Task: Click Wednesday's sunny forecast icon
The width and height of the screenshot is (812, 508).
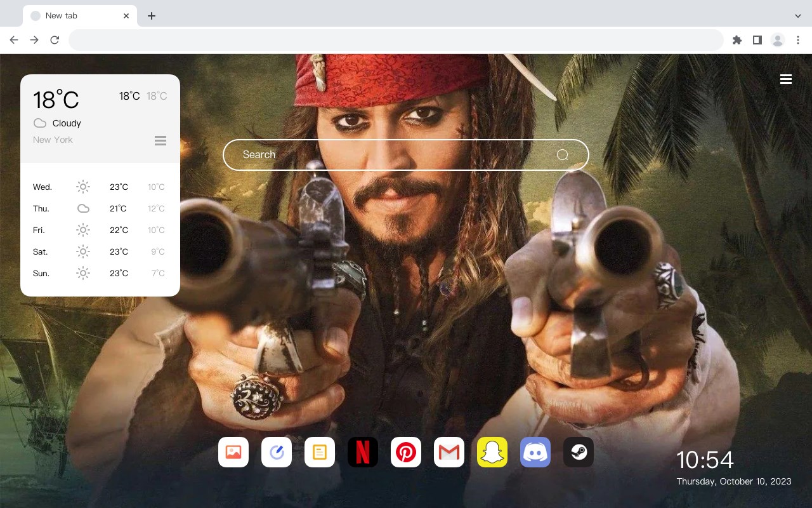Action: [x=83, y=187]
